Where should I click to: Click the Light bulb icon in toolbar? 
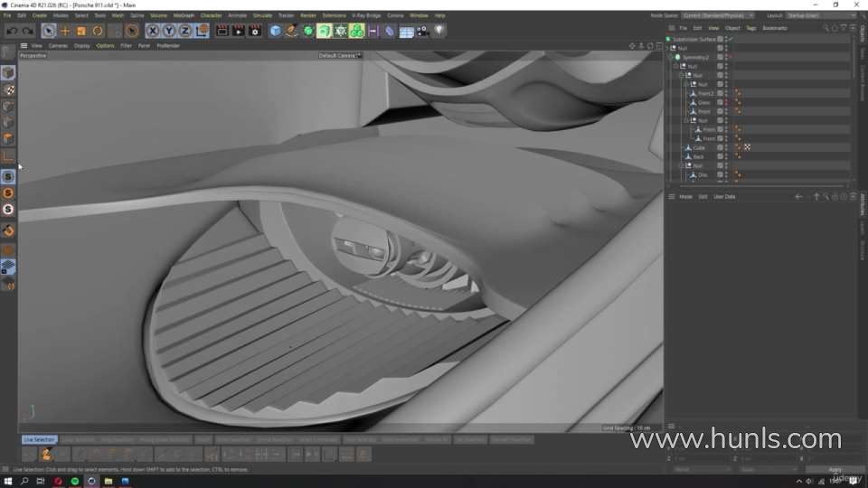(439, 31)
